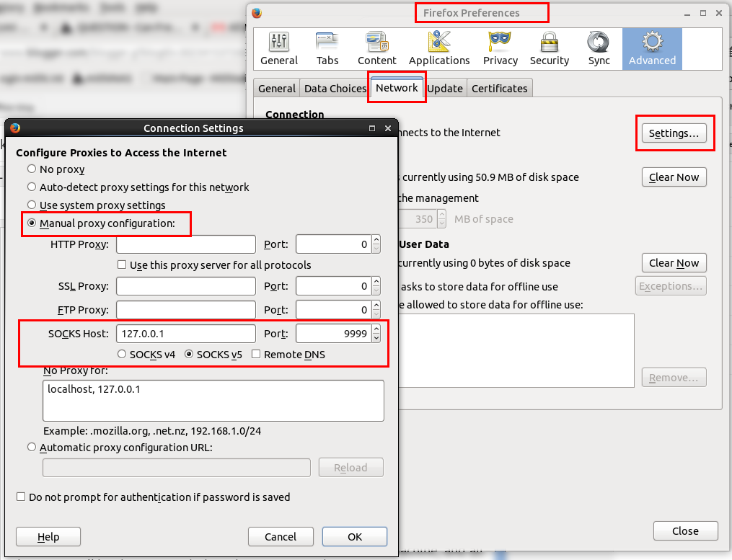Click the Exceptions button for offline data
Viewport: 732px width, 560px height.
coord(671,286)
